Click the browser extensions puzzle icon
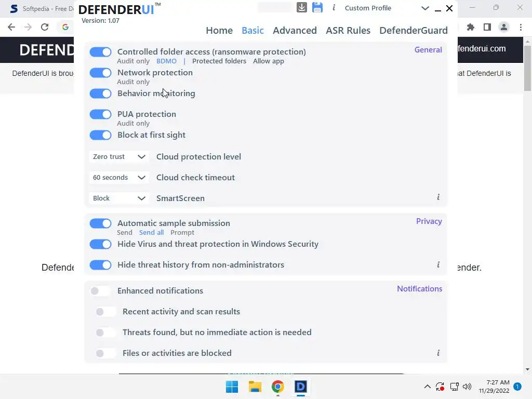Viewport: 532px width, 399px height. 470,27
